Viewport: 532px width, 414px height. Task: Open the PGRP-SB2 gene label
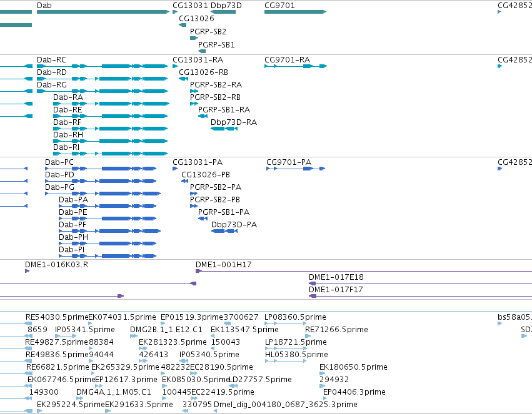click(x=208, y=32)
